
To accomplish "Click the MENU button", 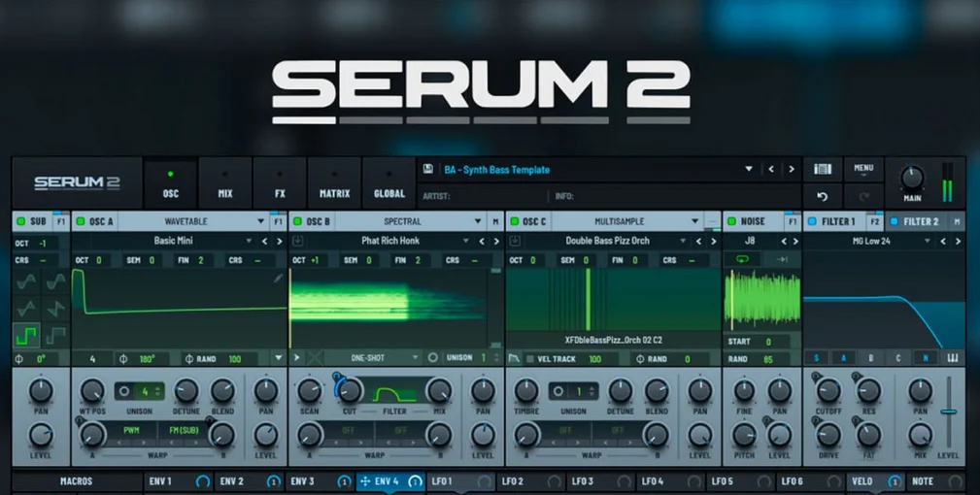I will (x=863, y=169).
